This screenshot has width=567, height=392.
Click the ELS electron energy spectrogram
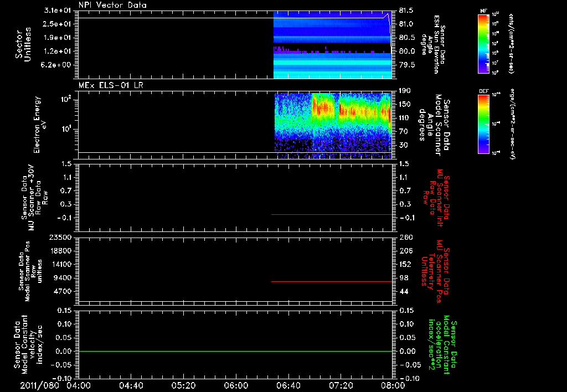coord(333,126)
